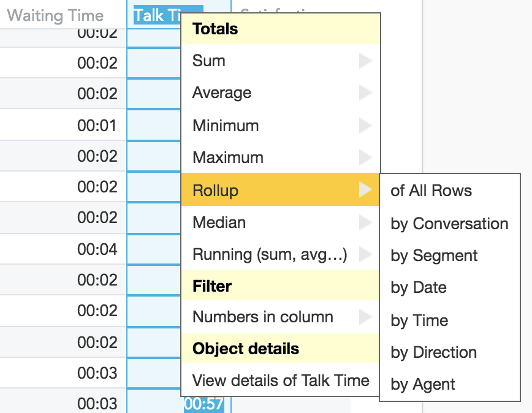The width and height of the screenshot is (532, 413).
Task: Expand the Running (sum, avg…) submenu
Action: click(x=365, y=254)
